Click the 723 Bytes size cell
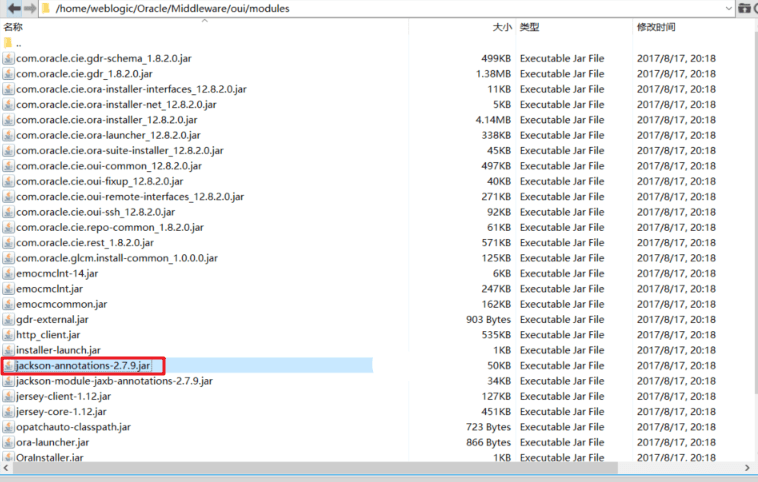This screenshot has width=758, height=482. [x=489, y=427]
